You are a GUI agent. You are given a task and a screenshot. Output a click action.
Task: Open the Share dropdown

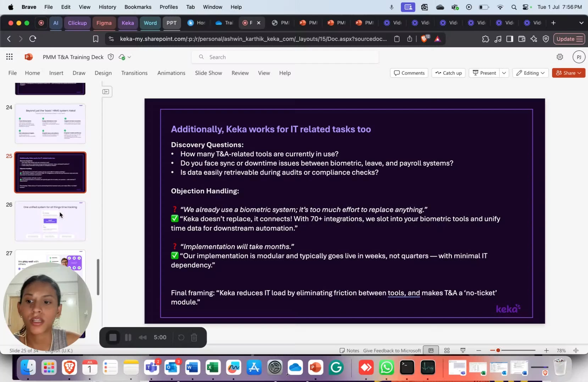(x=568, y=73)
